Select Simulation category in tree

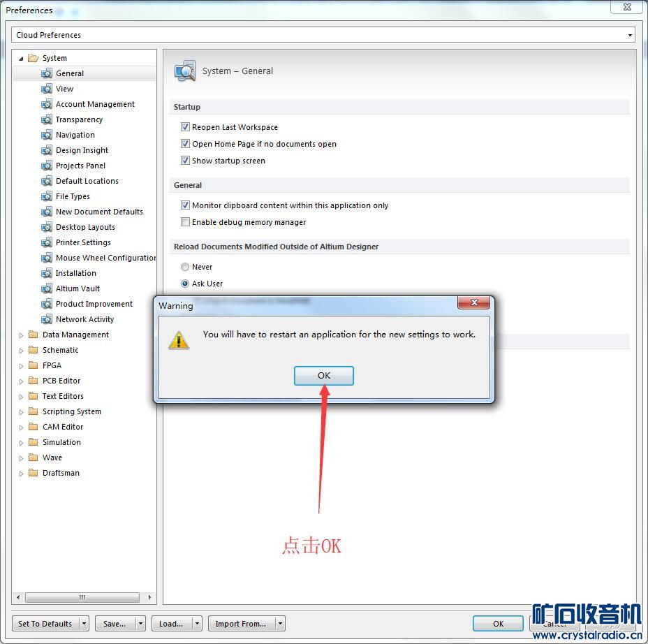click(61, 442)
